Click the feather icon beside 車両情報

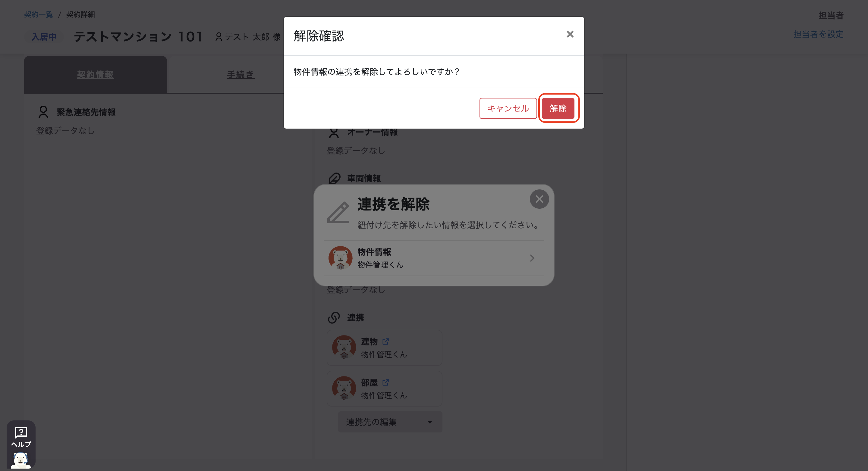(334, 179)
